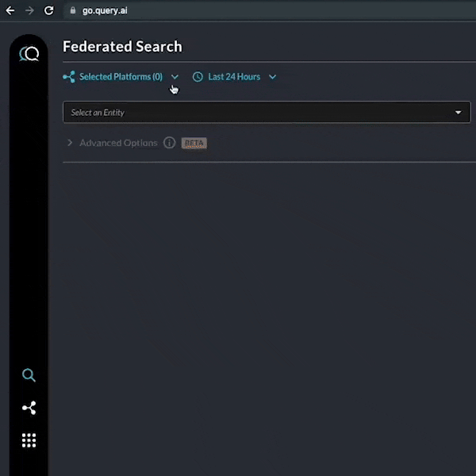Open Selected Platforms (0) selector
476x476 pixels.
[121, 77]
